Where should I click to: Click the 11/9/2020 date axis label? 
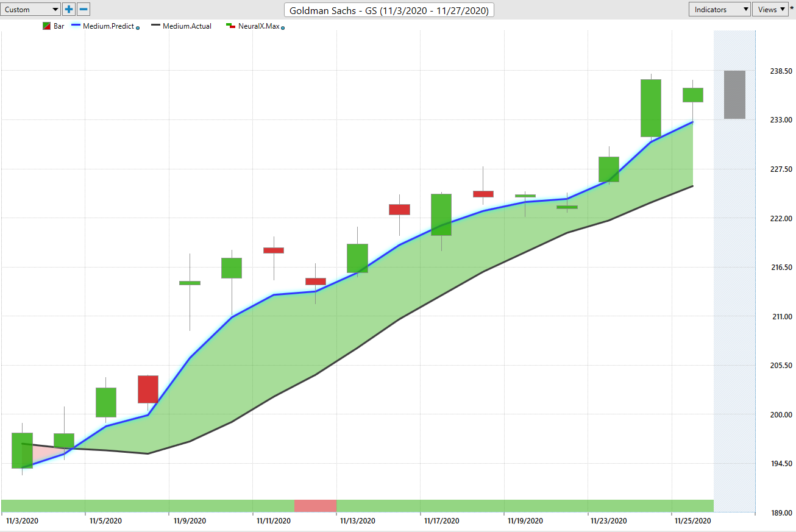[x=190, y=521]
